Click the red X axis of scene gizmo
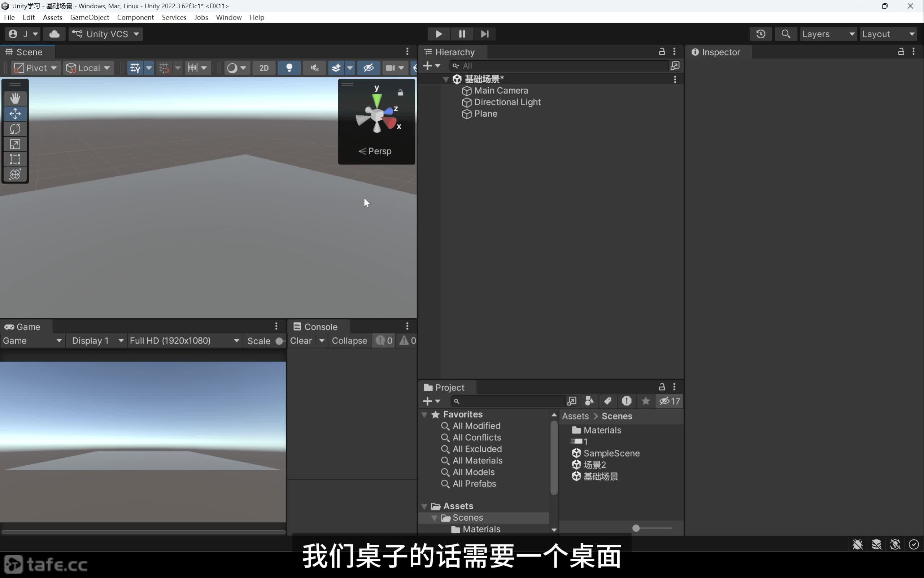924x578 pixels. point(390,123)
